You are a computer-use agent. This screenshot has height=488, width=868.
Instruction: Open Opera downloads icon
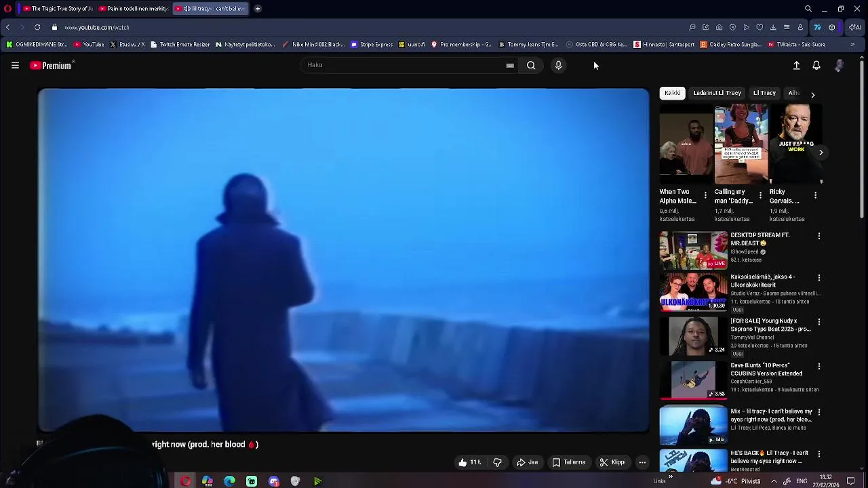tap(773, 28)
